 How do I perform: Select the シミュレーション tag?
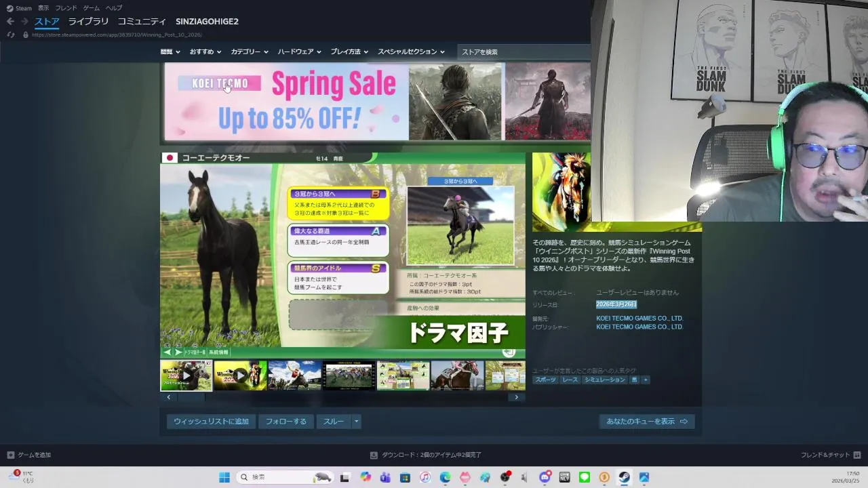pos(604,380)
